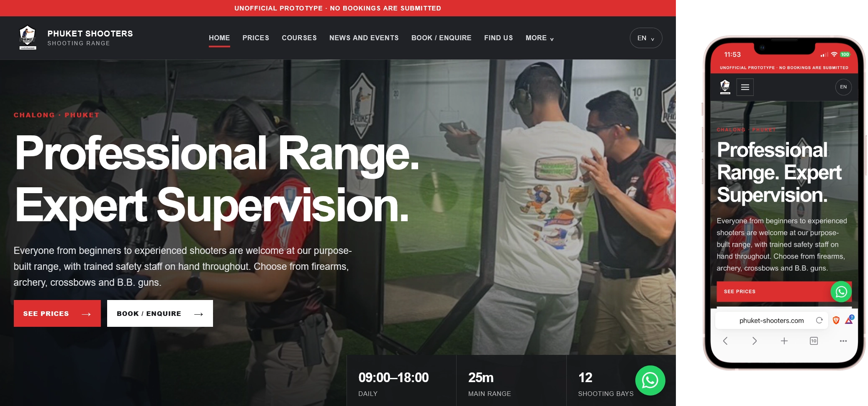The image size is (868, 406).
Task: Go forward using phone browser forward arrow
Action: (x=754, y=341)
